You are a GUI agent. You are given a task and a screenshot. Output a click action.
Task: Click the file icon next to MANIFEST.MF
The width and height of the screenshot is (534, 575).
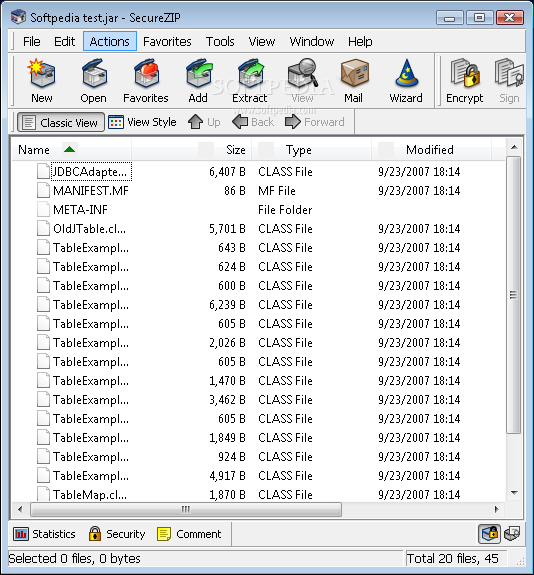(x=43, y=191)
